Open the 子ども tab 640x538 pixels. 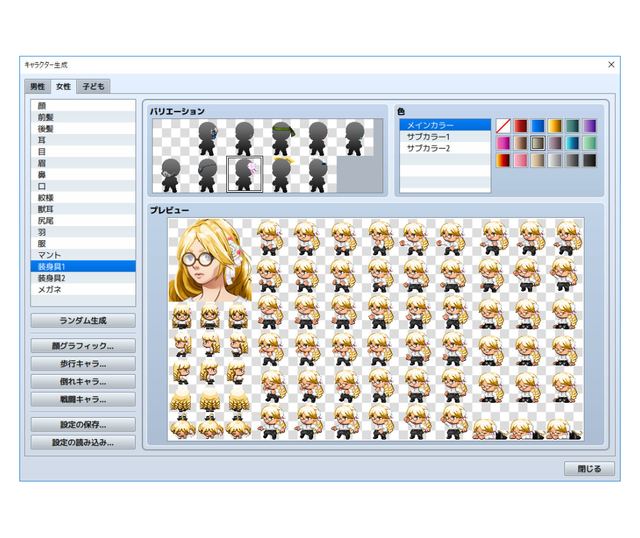point(93,87)
